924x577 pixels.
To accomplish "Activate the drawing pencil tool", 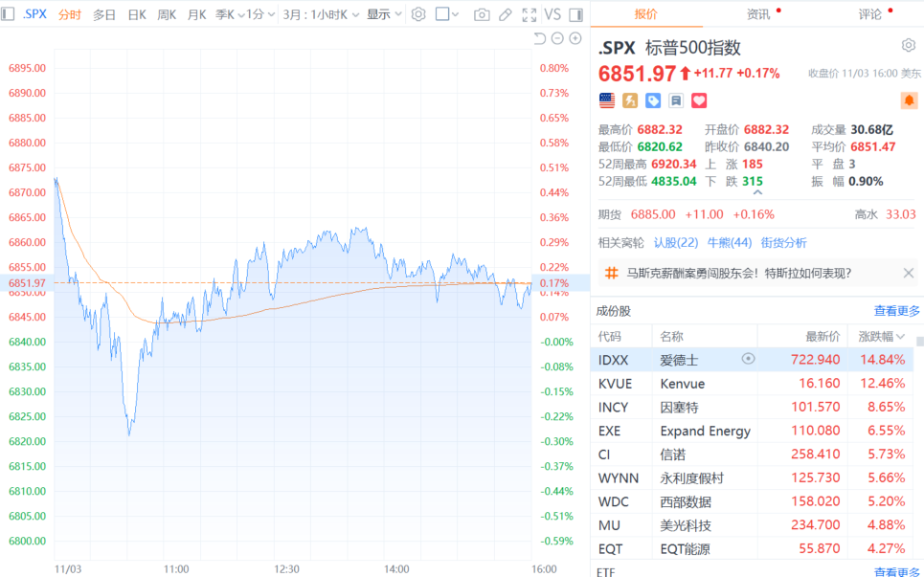I will click(505, 14).
